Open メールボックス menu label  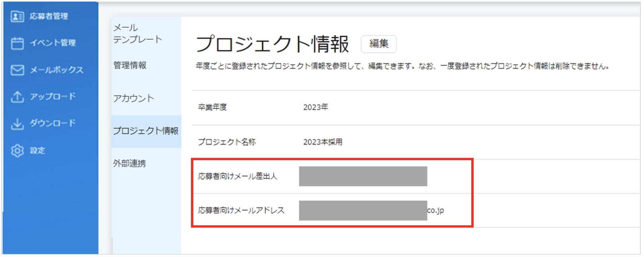[57, 70]
